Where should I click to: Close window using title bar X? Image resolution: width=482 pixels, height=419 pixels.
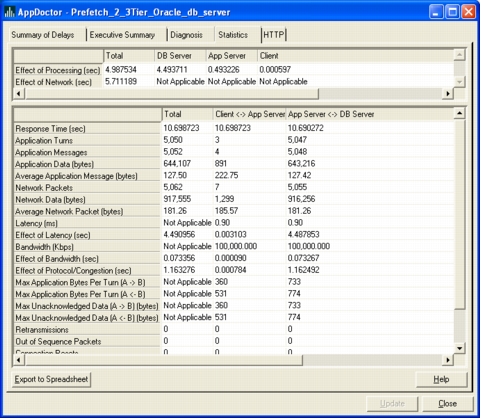[469, 12]
